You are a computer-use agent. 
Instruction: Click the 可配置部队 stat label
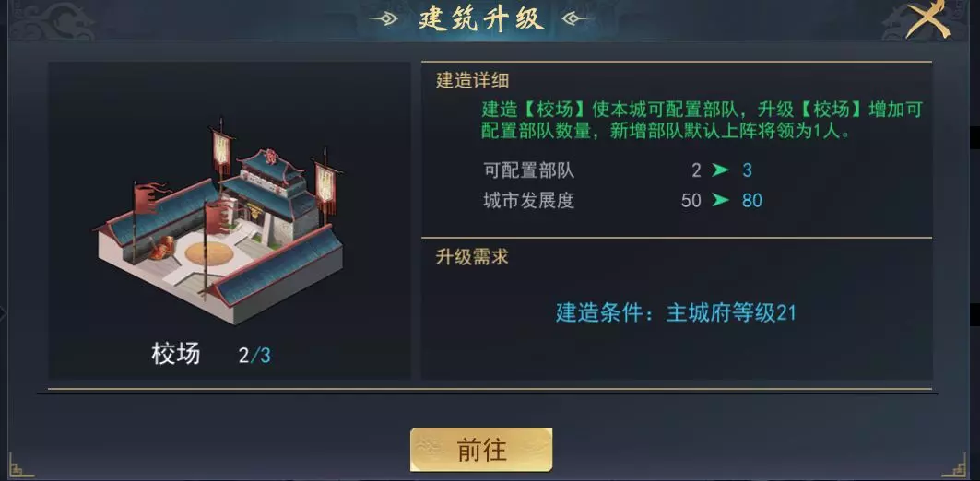[x=528, y=170]
